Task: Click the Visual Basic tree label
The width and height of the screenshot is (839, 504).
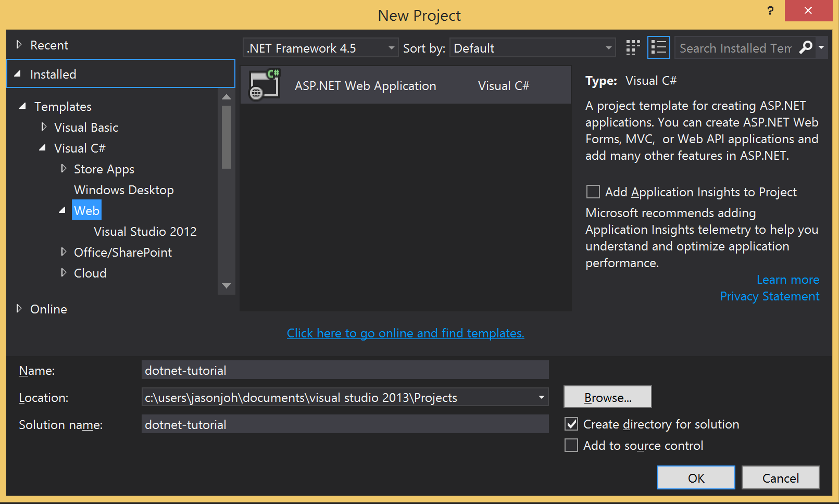Action: coord(86,127)
